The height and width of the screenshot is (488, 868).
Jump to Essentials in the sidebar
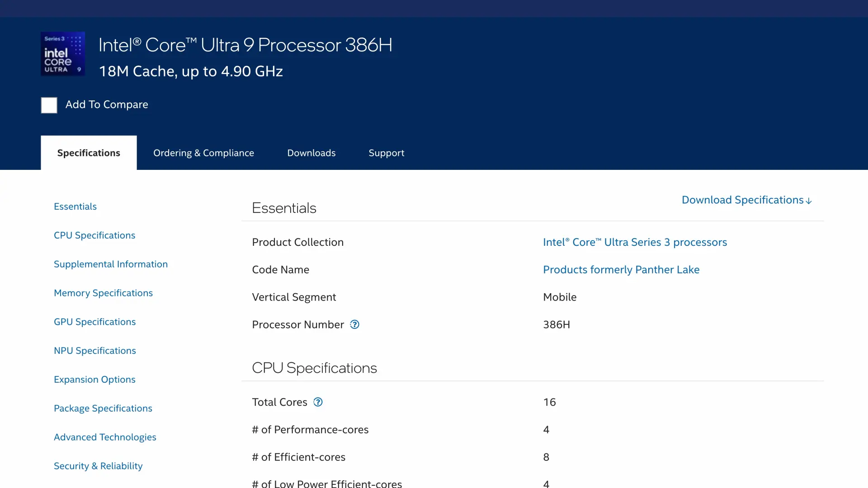pyautogui.click(x=75, y=206)
